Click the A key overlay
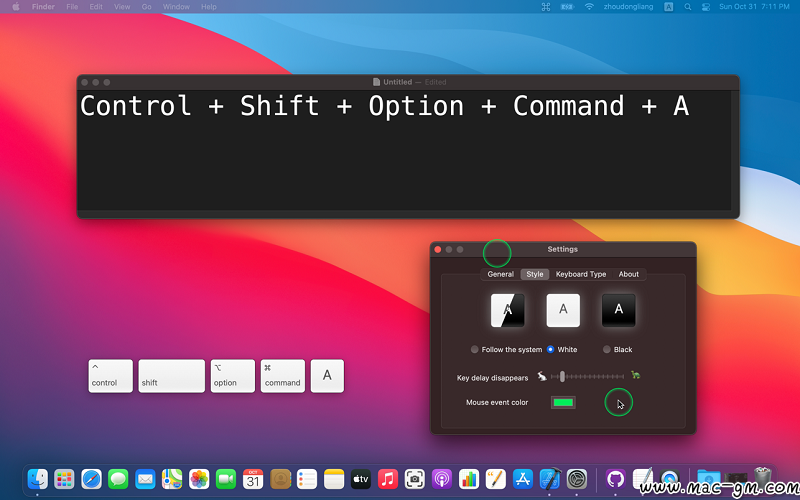The height and width of the screenshot is (500, 800). click(x=327, y=376)
